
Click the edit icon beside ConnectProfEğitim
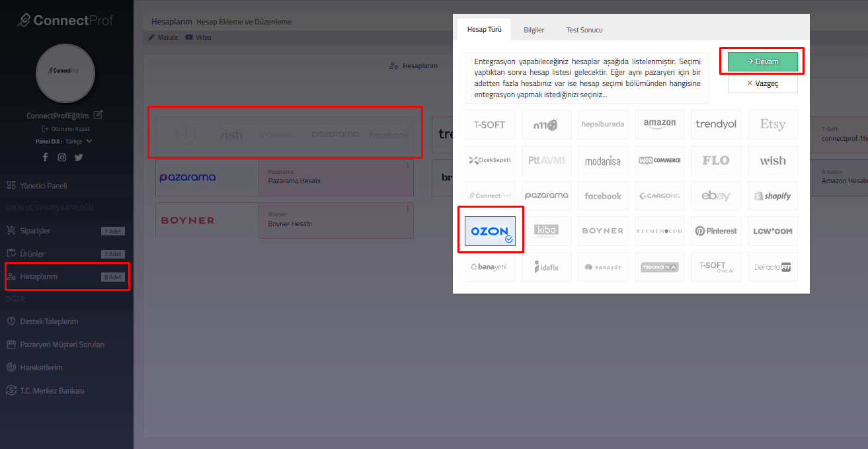(99, 115)
